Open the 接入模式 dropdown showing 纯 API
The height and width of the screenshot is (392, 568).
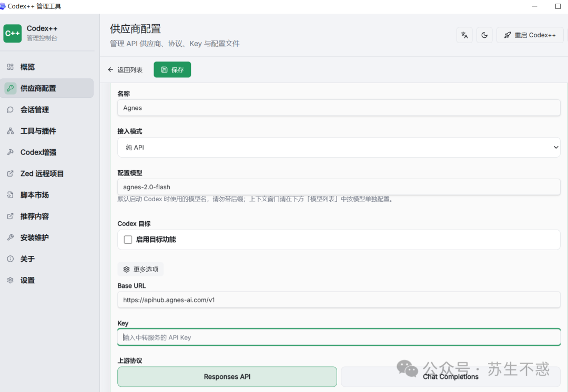(339, 147)
